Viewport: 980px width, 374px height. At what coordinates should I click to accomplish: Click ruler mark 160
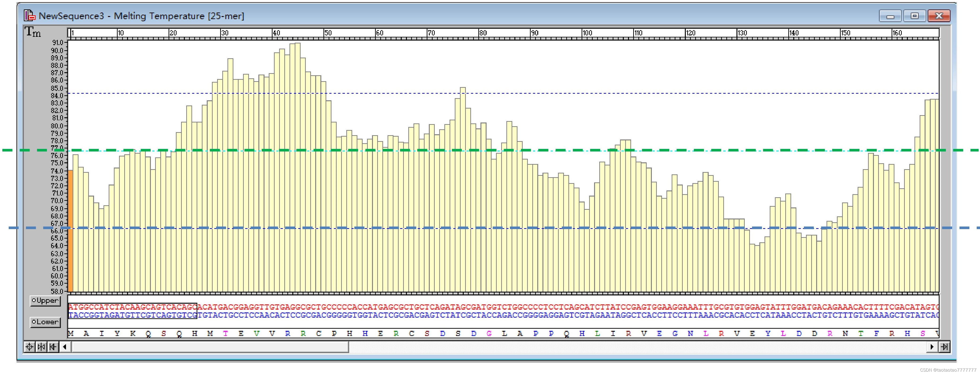pyautogui.click(x=897, y=33)
